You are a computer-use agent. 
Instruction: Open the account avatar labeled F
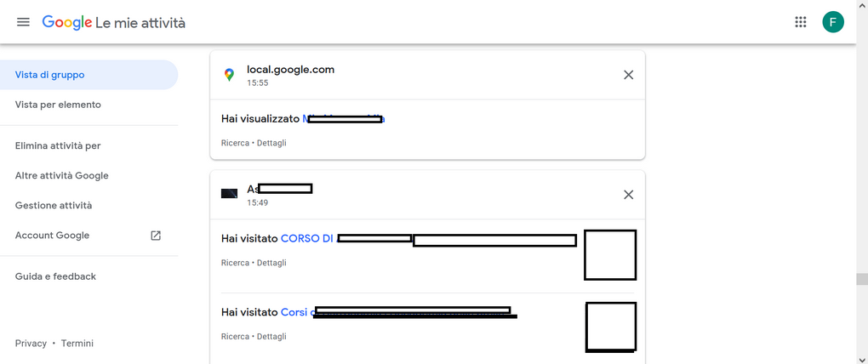pos(832,22)
